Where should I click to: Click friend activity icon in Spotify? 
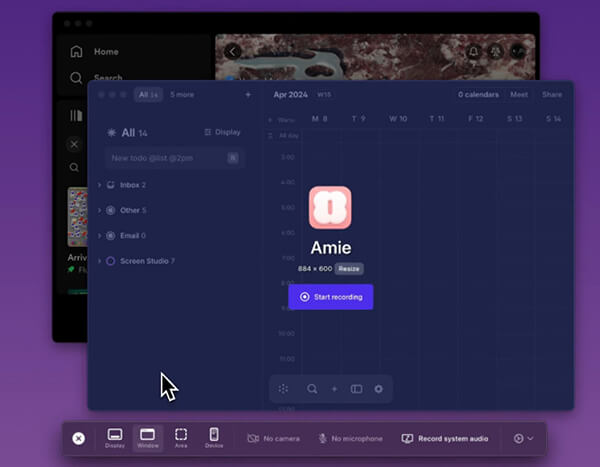tap(496, 51)
